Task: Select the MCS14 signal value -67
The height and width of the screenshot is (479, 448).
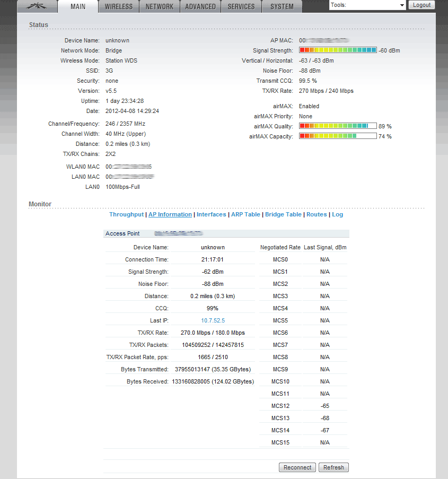Action: pyautogui.click(x=325, y=430)
